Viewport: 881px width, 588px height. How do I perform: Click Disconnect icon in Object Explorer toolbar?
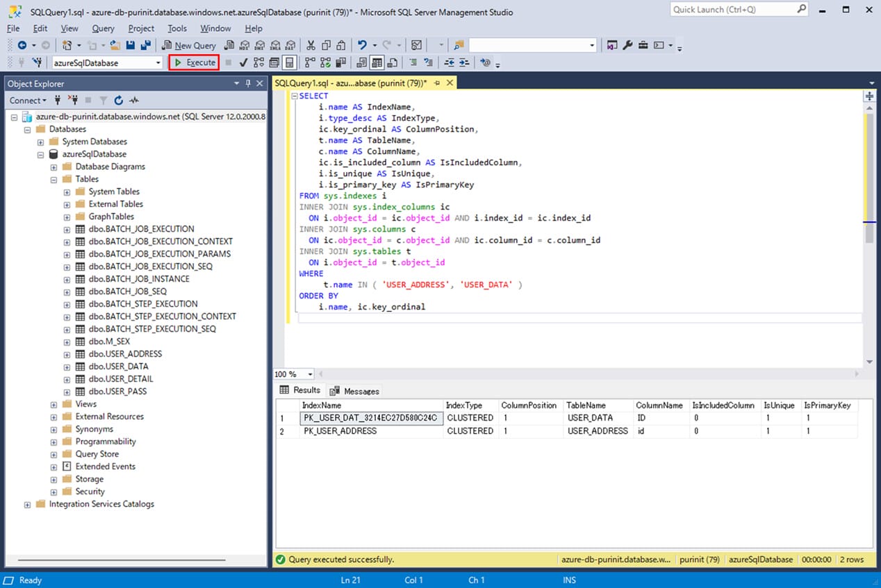point(73,101)
